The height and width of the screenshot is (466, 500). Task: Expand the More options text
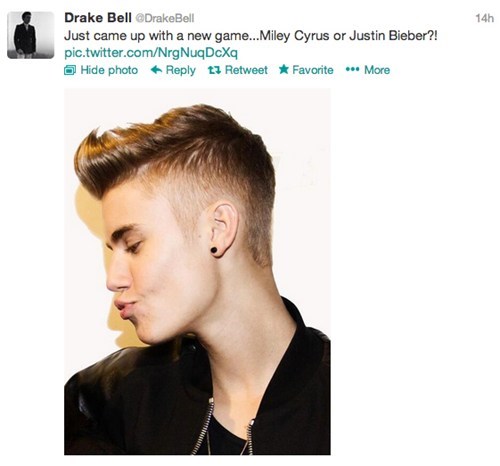tap(377, 70)
